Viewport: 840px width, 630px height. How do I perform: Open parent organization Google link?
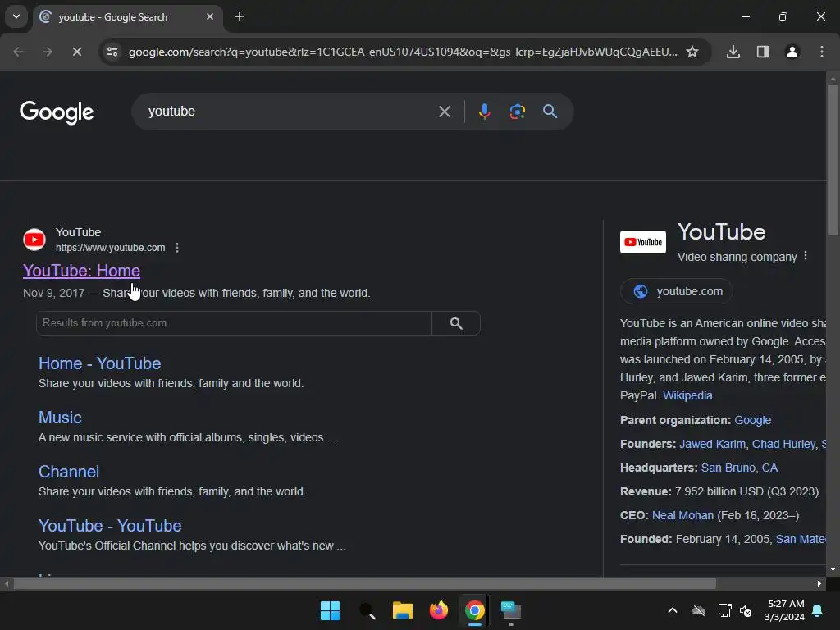pyautogui.click(x=753, y=420)
